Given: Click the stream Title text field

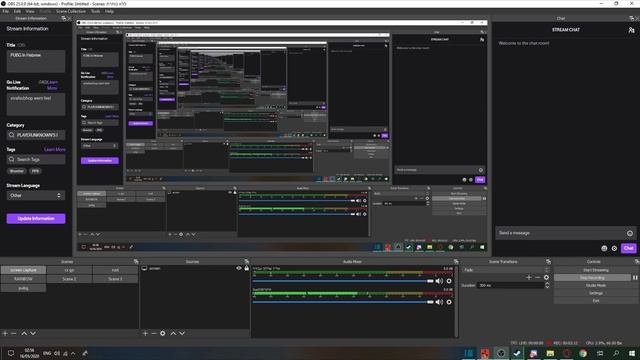Looking at the screenshot, I should pos(36,61).
